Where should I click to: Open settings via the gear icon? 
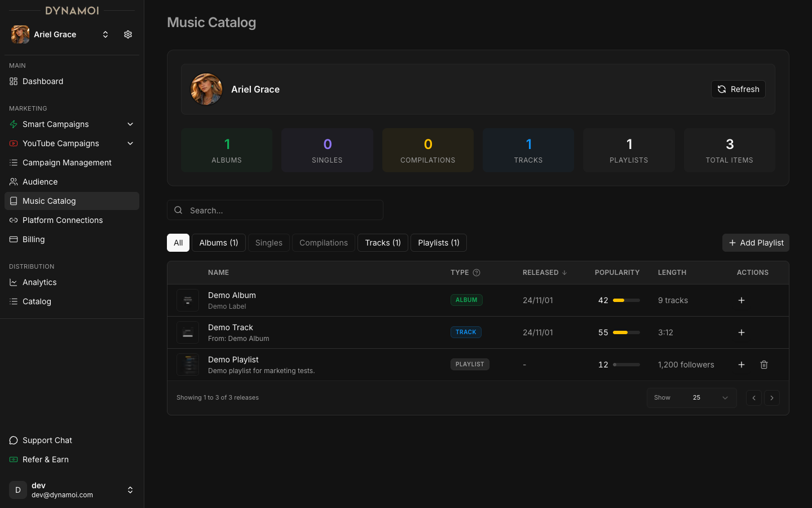(x=127, y=34)
